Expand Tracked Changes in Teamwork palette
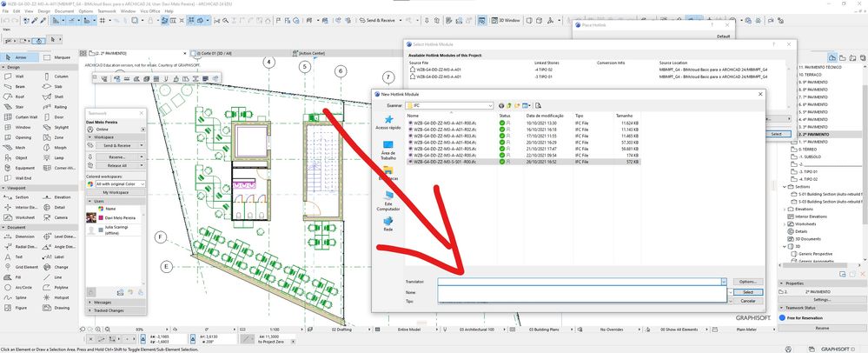The height and width of the screenshot is (353, 868). pyautogui.click(x=116, y=310)
